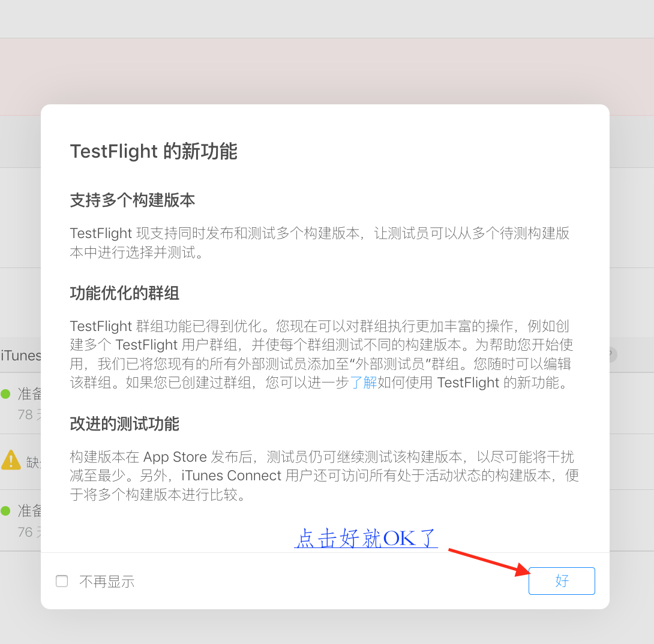This screenshot has height=644, width=654.
Task: Click the '点击好就OK了' underlined text
Action: (366, 538)
